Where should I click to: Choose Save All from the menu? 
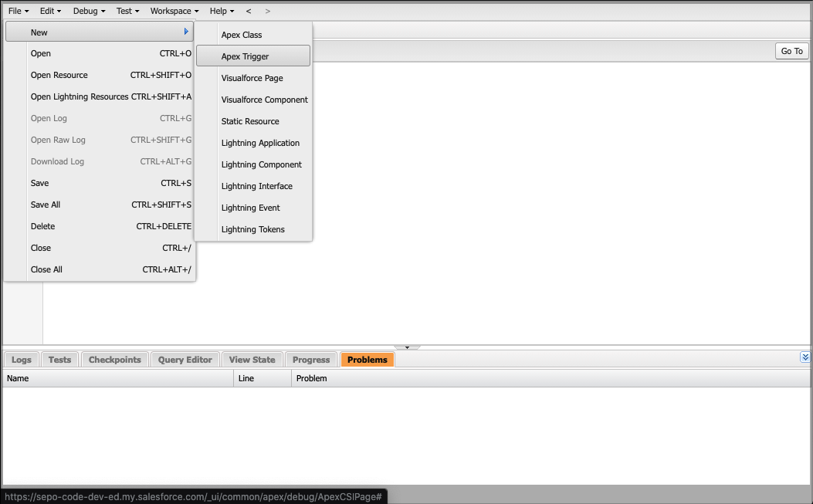100,205
